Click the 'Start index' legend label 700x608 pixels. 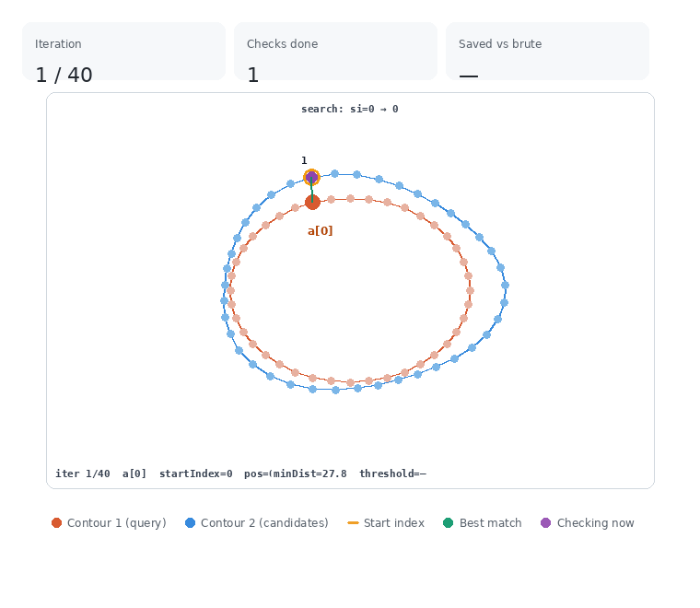pos(394,522)
